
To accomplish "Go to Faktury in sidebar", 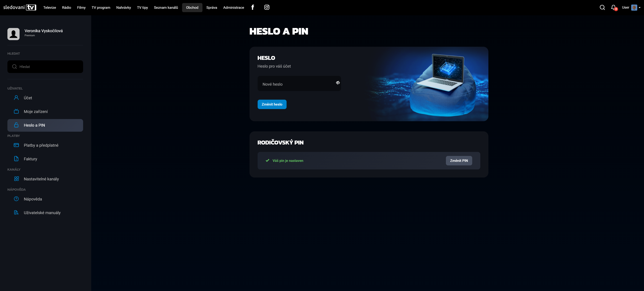I will pyautogui.click(x=30, y=159).
